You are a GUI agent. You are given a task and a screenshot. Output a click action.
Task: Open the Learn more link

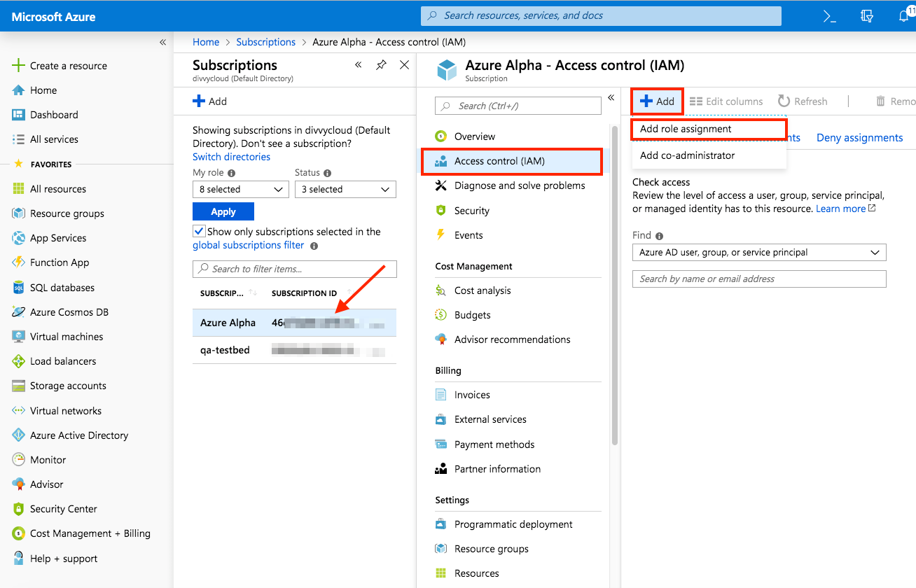pyautogui.click(x=845, y=209)
